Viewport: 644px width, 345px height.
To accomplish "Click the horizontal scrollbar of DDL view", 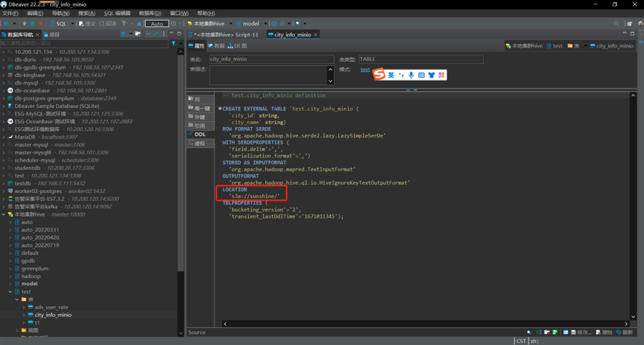I will tap(425, 324).
